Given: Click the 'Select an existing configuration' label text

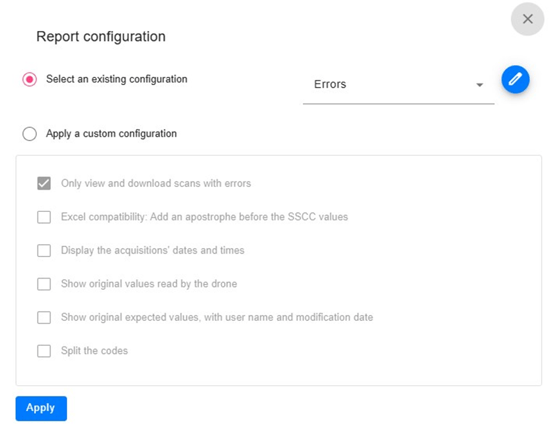Looking at the screenshot, I should pyautogui.click(x=117, y=79).
